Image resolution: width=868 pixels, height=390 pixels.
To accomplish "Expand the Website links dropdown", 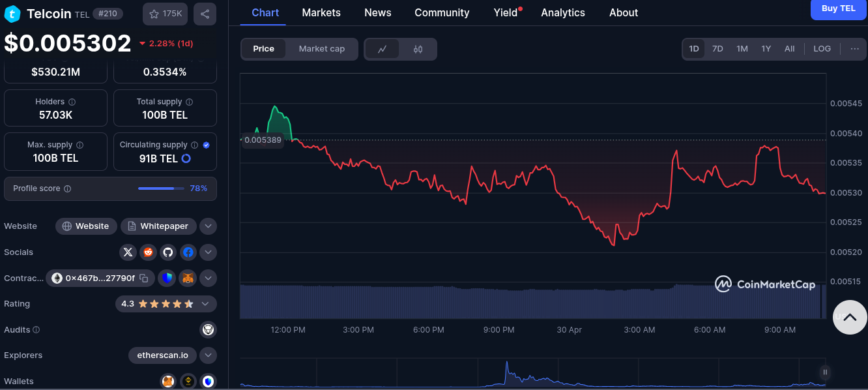I will pos(208,226).
